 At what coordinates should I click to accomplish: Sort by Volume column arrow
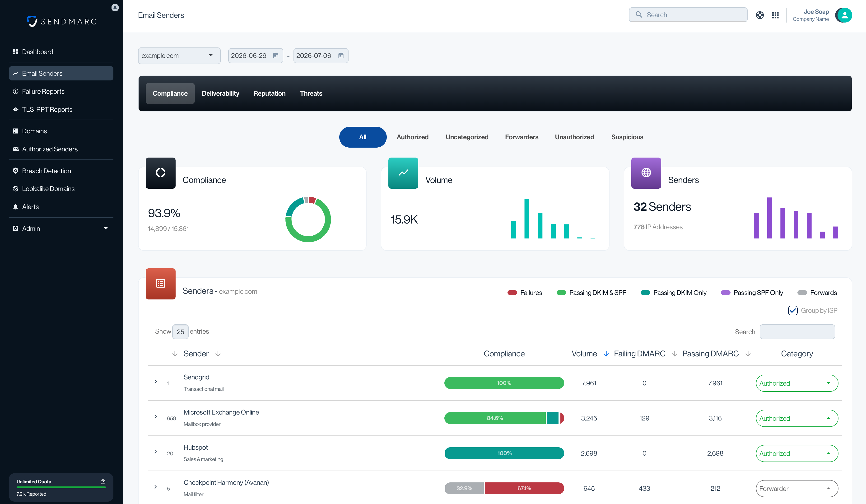click(x=606, y=354)
